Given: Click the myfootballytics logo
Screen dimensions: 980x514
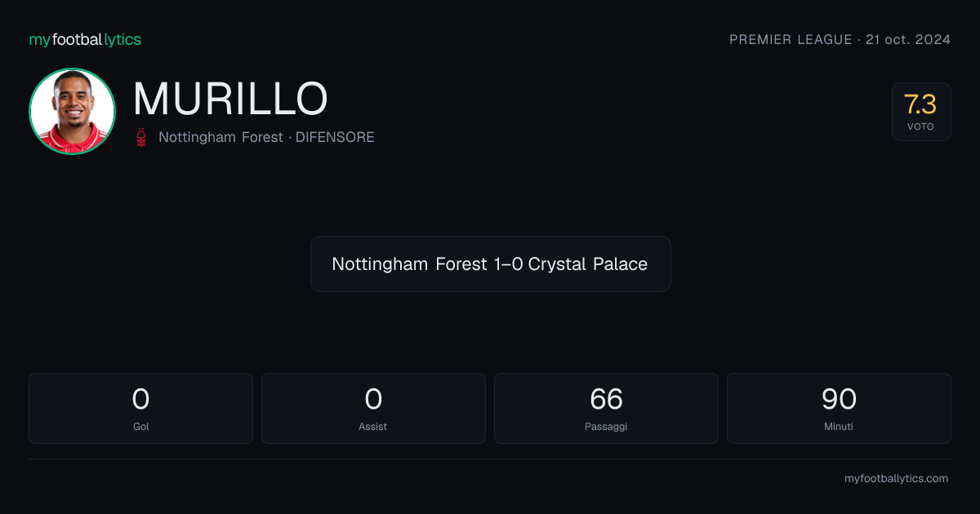Looking at the screenshot, I should [85, 39].
